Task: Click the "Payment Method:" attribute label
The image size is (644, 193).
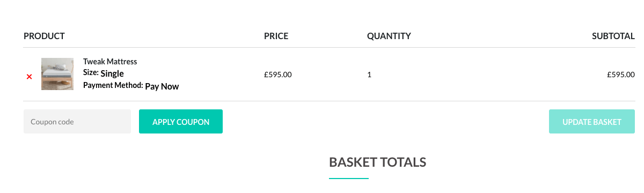Action: tap(113, 85)
